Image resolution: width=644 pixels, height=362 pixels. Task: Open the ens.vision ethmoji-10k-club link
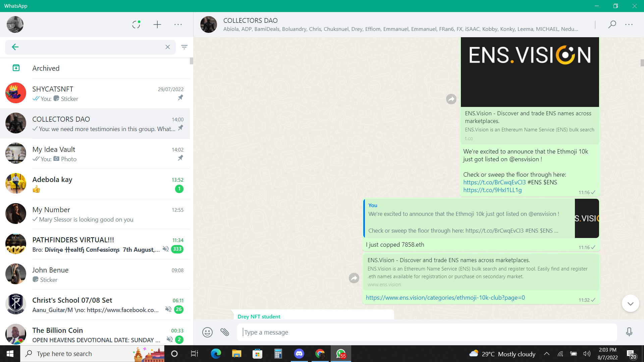point(445,298)
